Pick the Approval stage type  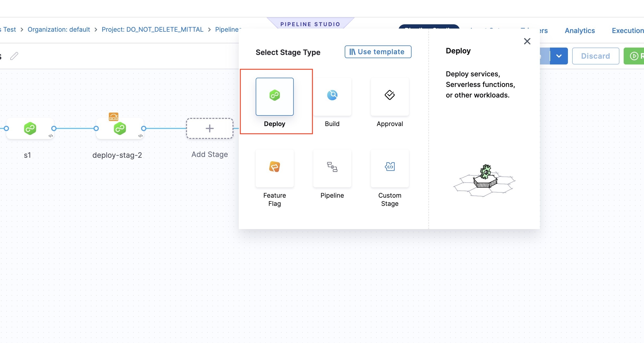[x=390, y=97]
